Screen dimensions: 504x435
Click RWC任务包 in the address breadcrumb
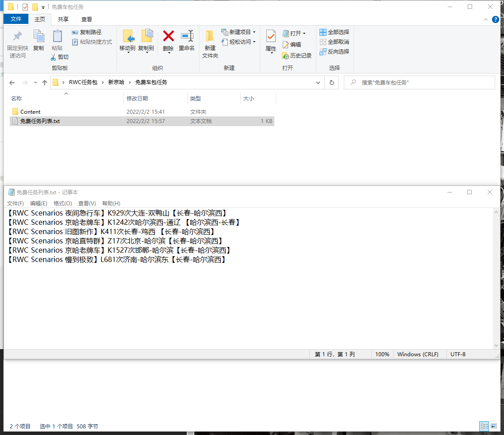click(83, 82)
